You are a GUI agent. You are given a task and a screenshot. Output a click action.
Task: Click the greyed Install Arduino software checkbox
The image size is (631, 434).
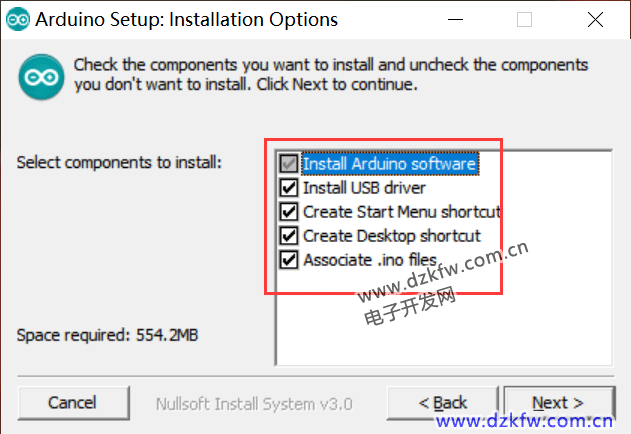coord(288,163)
